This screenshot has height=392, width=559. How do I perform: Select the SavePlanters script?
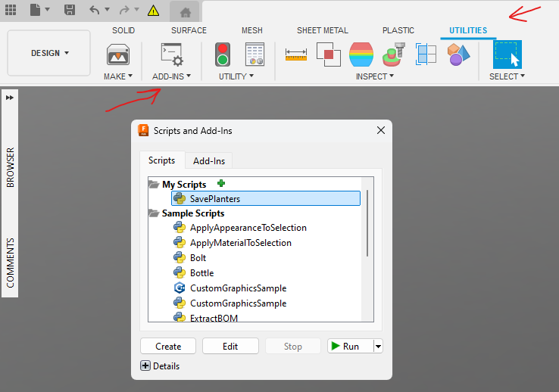[266, 198]
